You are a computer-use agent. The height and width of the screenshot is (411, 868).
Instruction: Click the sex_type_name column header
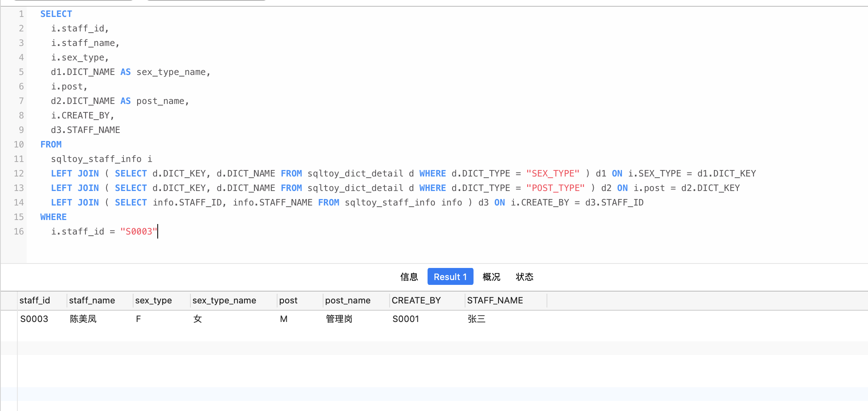pos(223,300)
